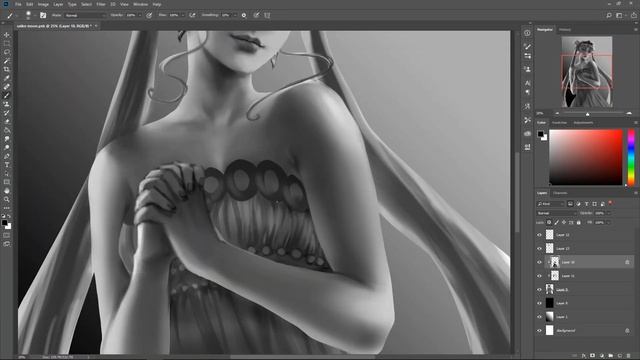Hide Layer 16 visibility eye
Screen dimensions: 640x360
[x=539, y=262]
